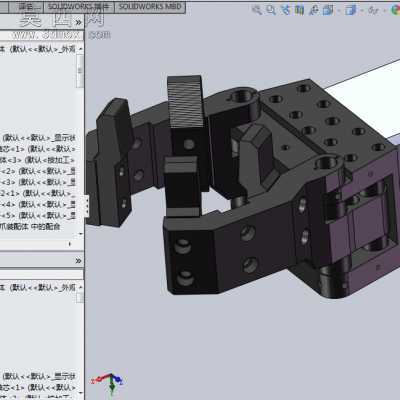Open the View Orientation cube icon
Image resolution: width=400 pixels, height=400 pixels.
[x=328, y=10]
